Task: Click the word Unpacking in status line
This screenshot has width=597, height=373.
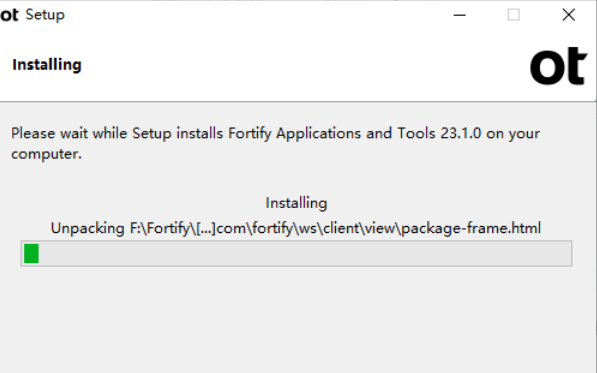Action: 88,228
